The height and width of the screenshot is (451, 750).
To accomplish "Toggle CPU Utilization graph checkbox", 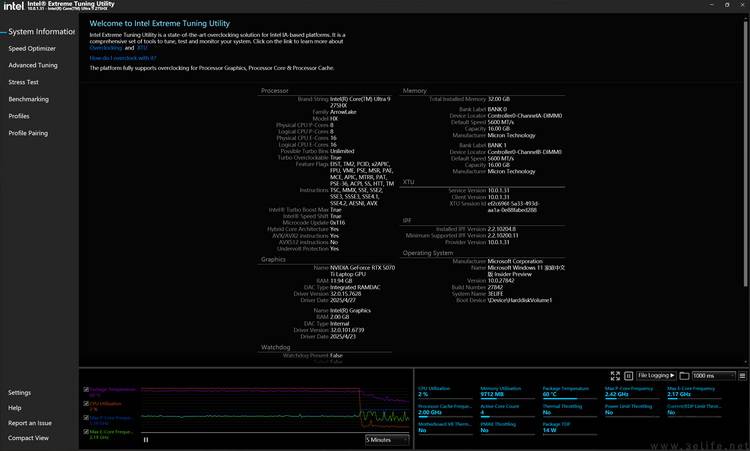I will tap(86, 404).
